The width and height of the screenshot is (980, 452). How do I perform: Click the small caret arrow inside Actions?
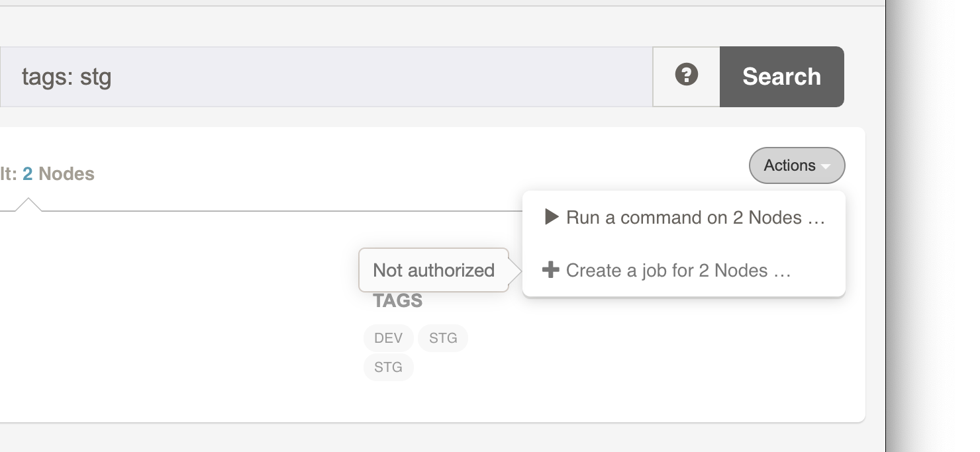coord(825,166)
